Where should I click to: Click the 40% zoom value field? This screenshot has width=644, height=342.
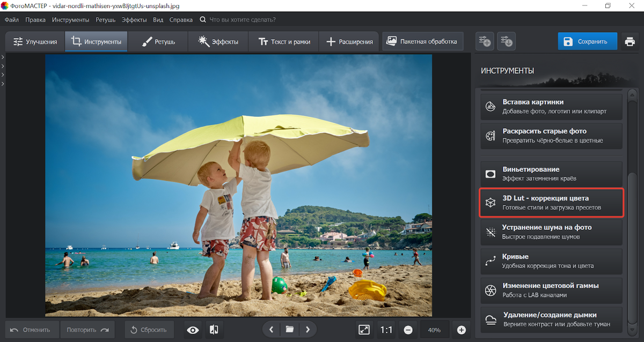[435, 330]
